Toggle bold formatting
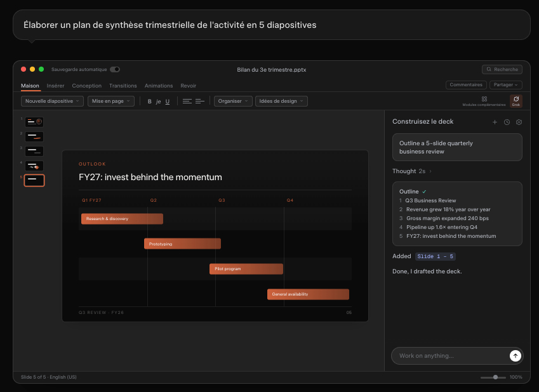Image resolution: width=539 pixels, height=392 pixels. [x=150, y=101]
